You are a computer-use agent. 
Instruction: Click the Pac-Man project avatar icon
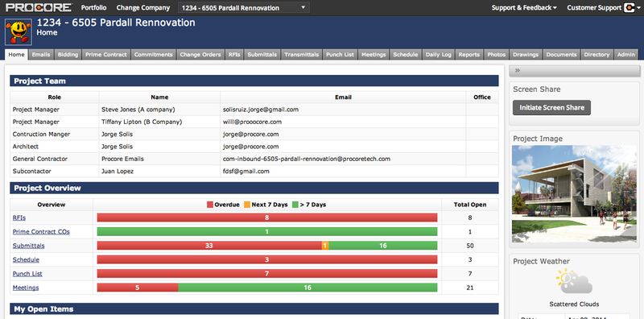click(x=18, y=31)
